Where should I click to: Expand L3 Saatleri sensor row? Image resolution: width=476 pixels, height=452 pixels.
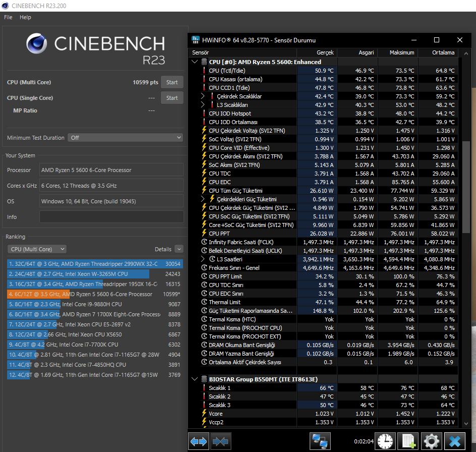[203, 259]
